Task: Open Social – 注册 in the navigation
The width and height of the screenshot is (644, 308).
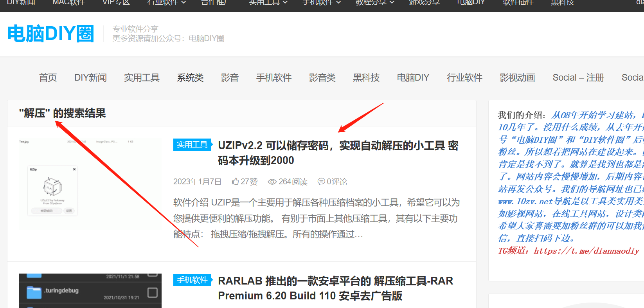Action: coord(578,77)
